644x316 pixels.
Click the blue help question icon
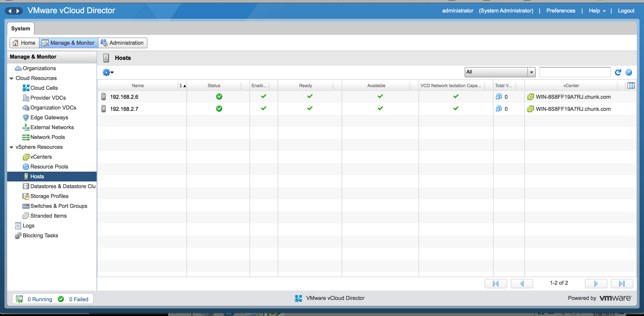629,72
